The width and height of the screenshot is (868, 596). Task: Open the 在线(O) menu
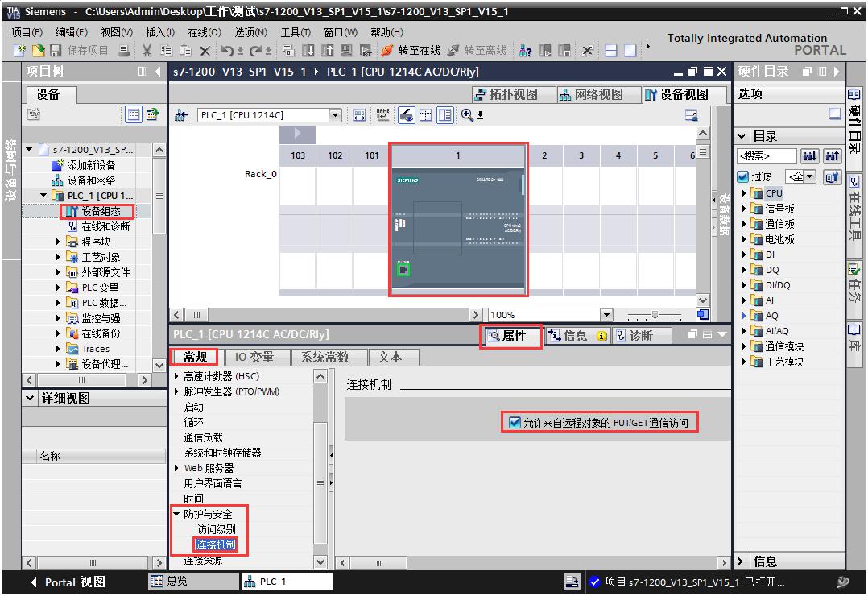click(204, 32)
